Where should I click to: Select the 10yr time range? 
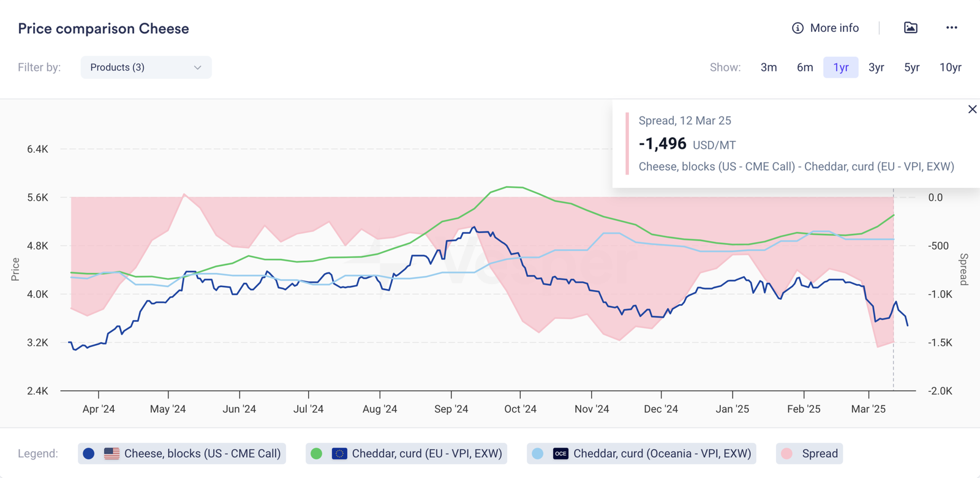(x=950, y=67)
